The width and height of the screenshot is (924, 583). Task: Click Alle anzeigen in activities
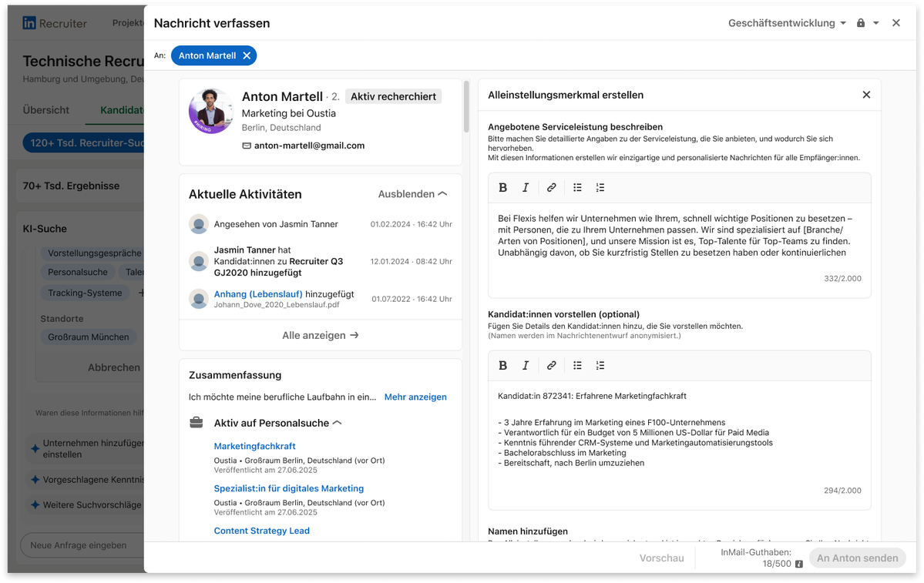(320, 335)
